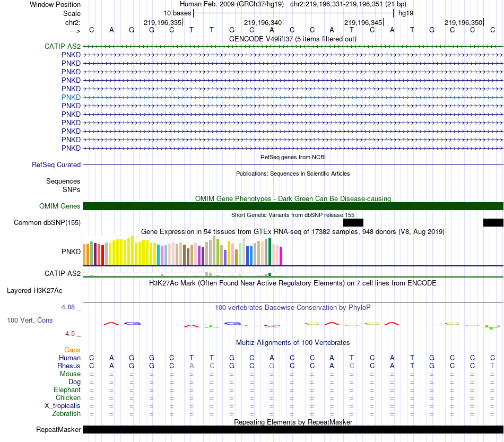The height and width of the screenshot is (442, 504).
Task: Open the RefSeq Curated track label
Action: click(x=56, y=164)
